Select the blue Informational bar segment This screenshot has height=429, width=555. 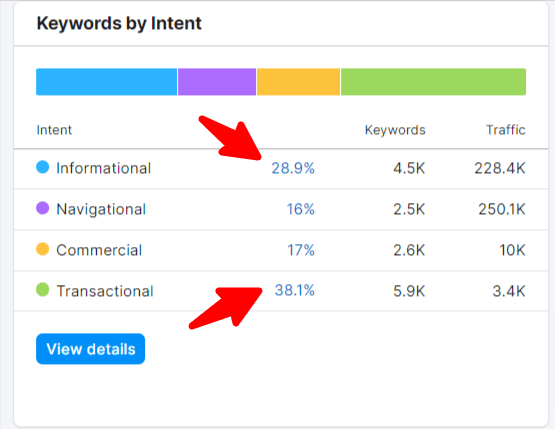coord(107,82)
